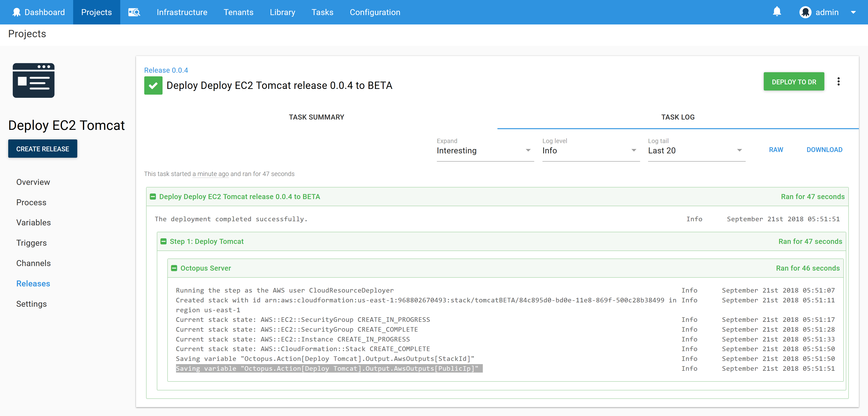
Task: Click the 'a minute ago' timestamp link
Action: point(211,174)
